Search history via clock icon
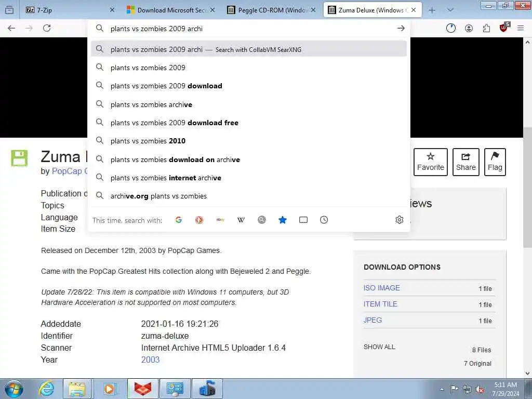Image resolution: width=532 pixels, height=399 pixels. [x=324, y=220]
